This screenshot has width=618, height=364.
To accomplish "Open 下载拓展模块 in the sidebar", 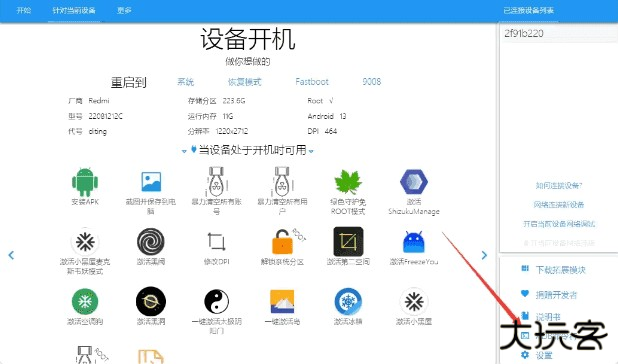I will [x=554, y=270].
